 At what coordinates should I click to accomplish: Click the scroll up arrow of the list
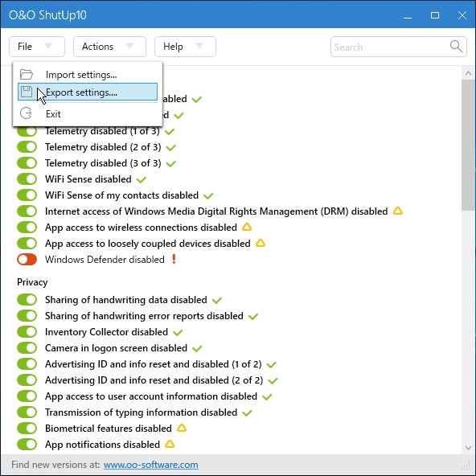click(469, 73)
